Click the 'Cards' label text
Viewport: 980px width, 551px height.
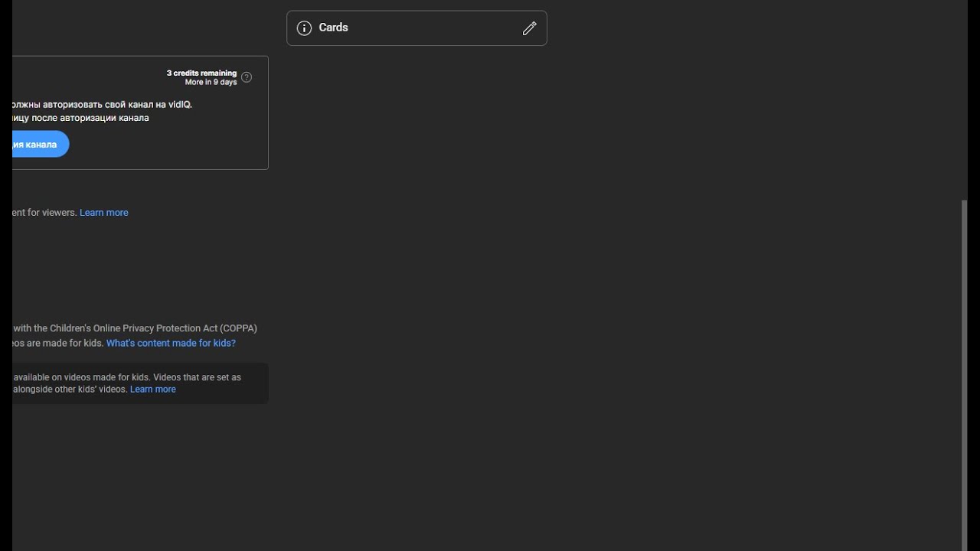(x=333, y=28)
